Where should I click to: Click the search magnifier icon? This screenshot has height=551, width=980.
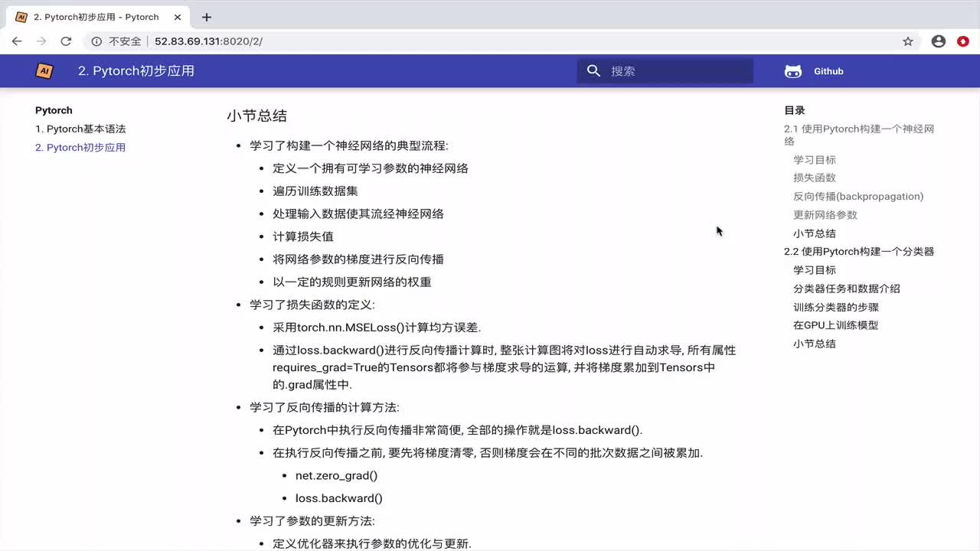593,71
